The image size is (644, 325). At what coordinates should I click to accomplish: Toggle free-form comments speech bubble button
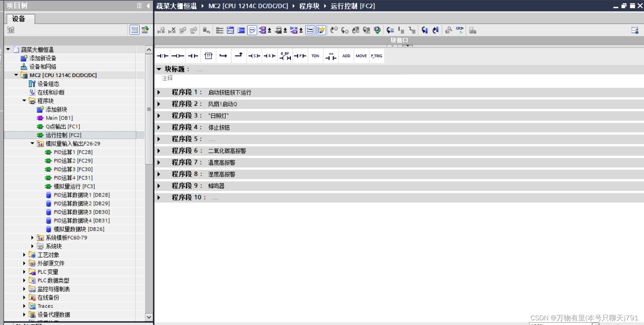point(252,30)
